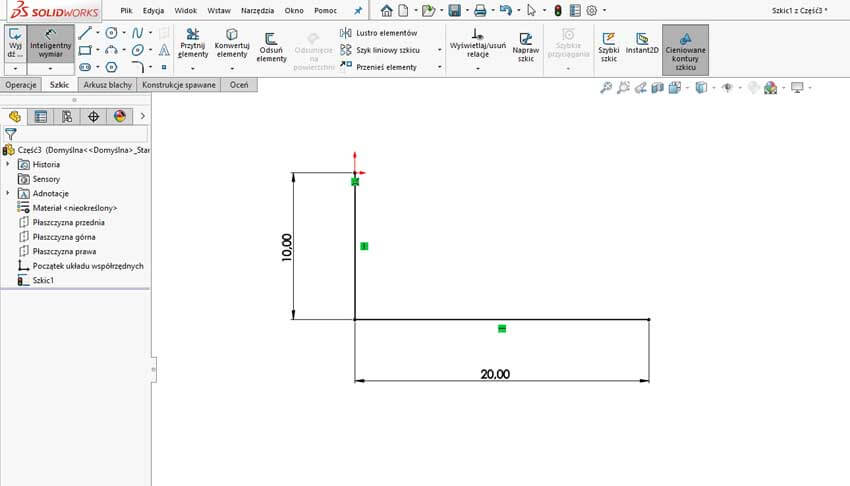Open Przytnij elementy dropdown arrow

(192, 68)
